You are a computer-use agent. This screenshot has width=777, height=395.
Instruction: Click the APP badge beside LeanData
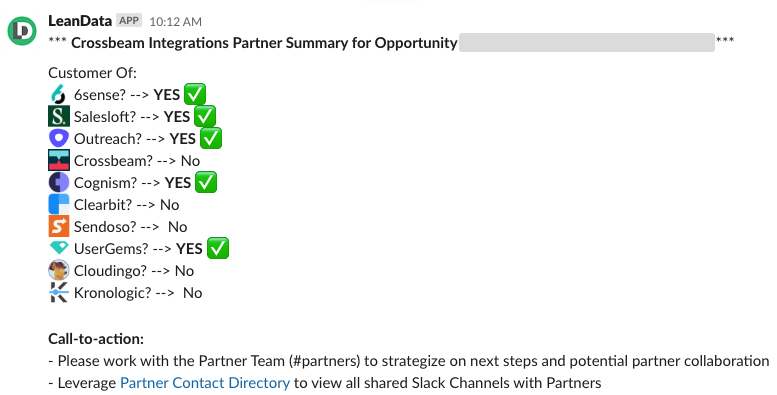pos(129,21)
